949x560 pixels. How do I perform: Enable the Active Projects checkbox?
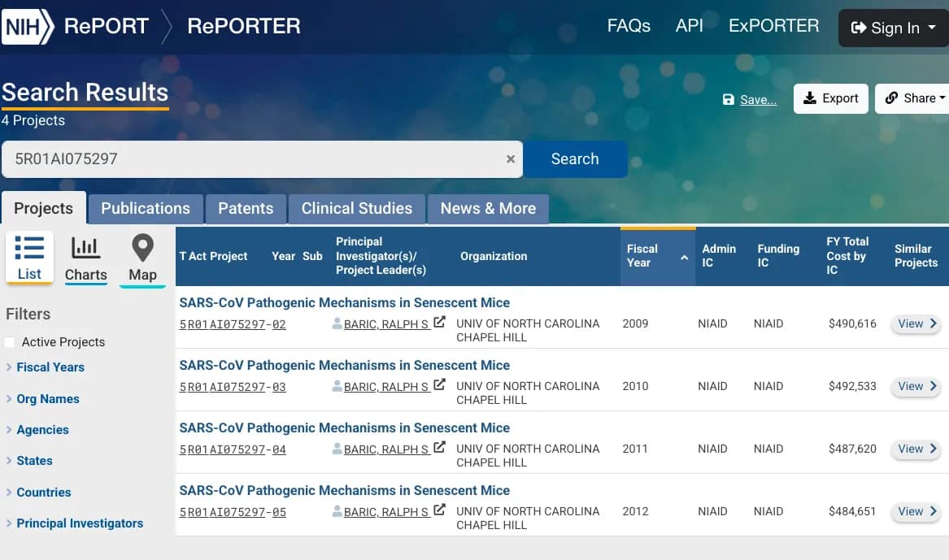click(9, 342)
